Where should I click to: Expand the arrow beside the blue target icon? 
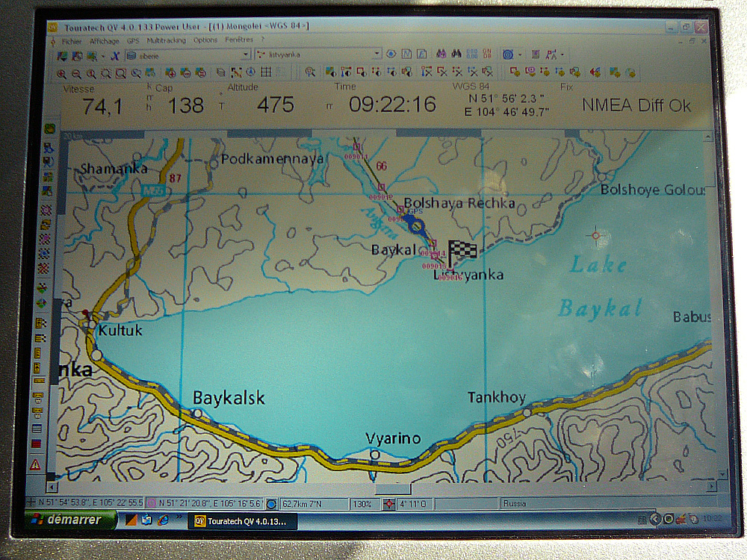(x=520, y=55)
